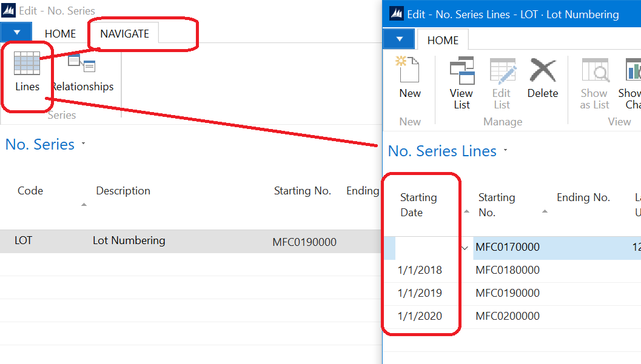Click New in No. Series Lines ribbon
Viewport: 641px width, 364px height.
[x=409, y=78]
